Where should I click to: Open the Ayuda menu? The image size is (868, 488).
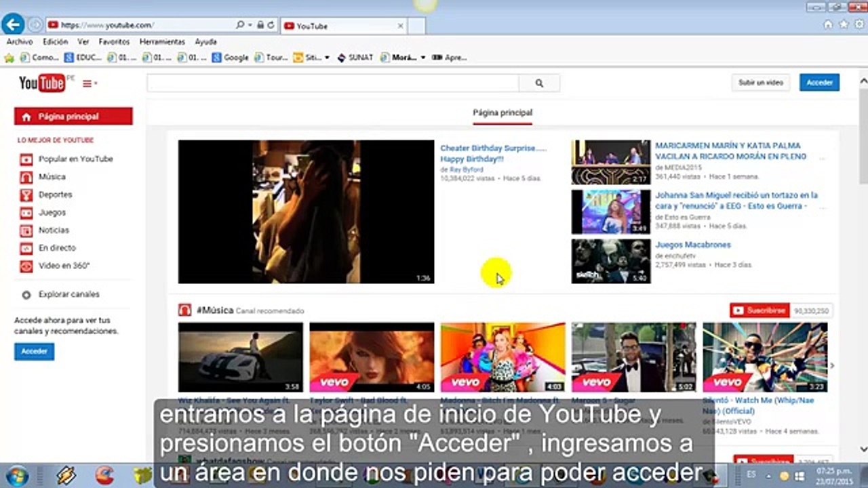pyautogui.click(x=205, y=41)
